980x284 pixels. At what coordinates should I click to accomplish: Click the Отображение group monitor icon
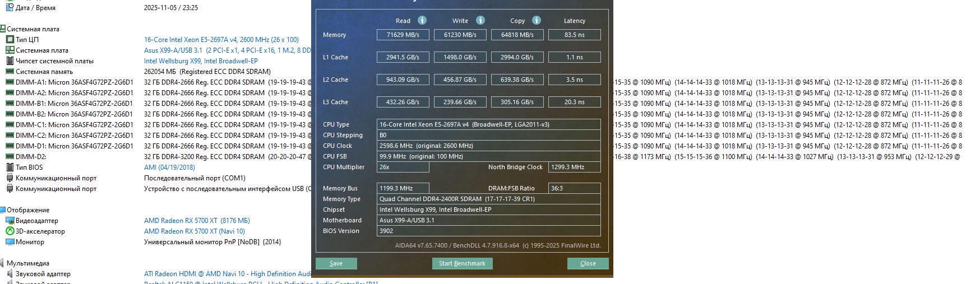point(3,209)
